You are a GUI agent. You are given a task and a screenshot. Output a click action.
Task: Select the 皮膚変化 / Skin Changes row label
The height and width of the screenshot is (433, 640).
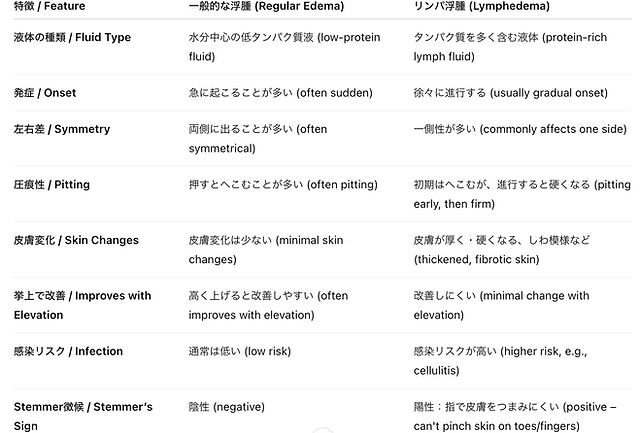pos(76,240)
